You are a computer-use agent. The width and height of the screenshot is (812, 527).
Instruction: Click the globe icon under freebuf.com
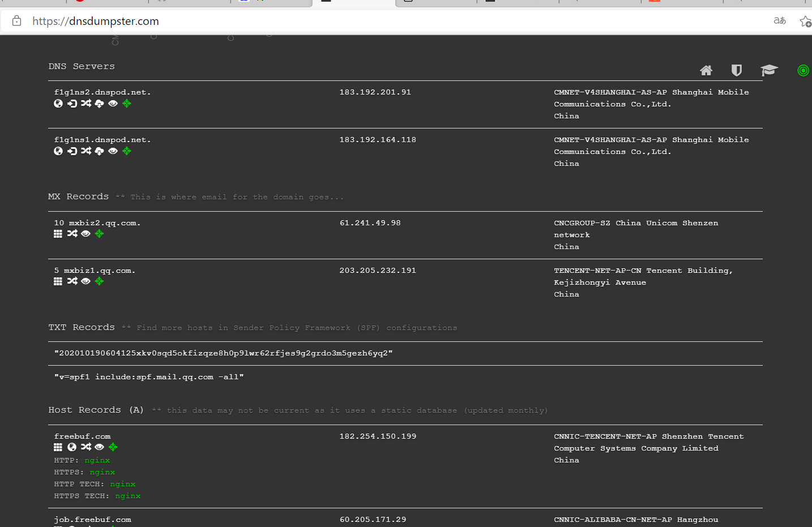[72, 447]
